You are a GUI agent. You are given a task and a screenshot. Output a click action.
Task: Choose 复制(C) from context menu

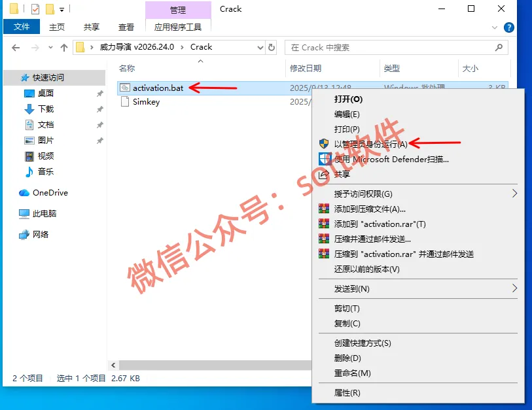tap(418, 324)
